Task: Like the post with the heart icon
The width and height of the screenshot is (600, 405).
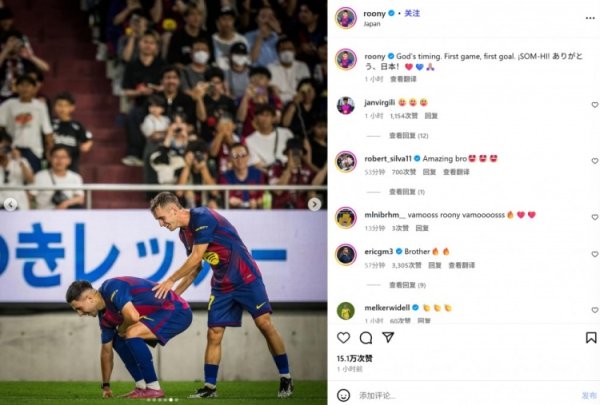Action: (x=343, y=337)
